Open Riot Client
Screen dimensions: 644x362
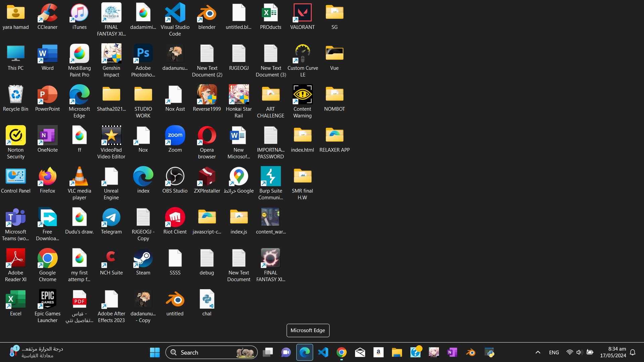[x=175, y=217]
